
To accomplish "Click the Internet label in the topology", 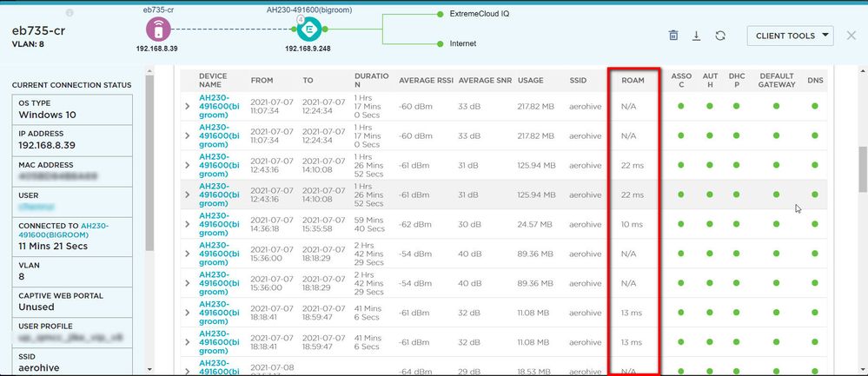I will [463, 43].
